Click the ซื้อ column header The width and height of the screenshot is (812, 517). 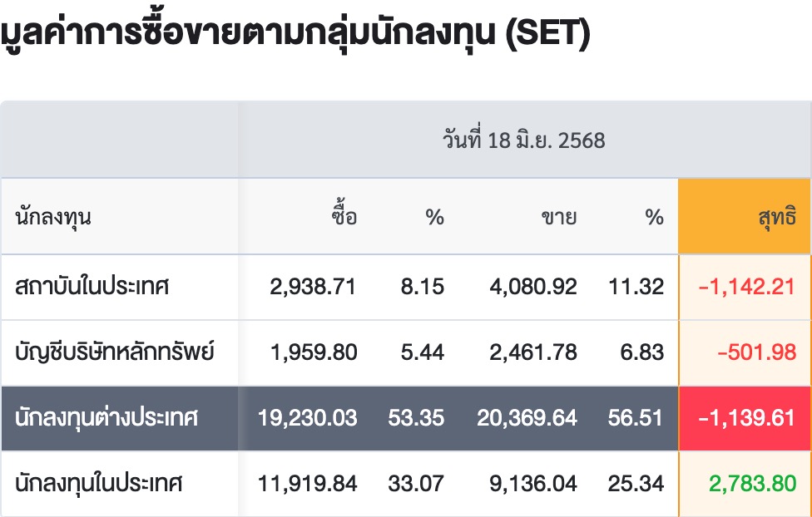[344, 214]
